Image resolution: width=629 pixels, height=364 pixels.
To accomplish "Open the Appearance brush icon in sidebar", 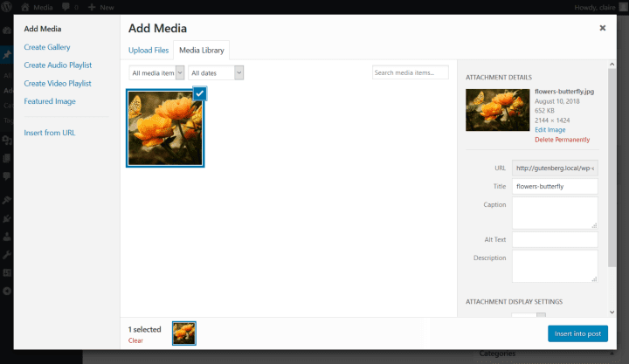I will pyautogui.click(x=7, y=200).
